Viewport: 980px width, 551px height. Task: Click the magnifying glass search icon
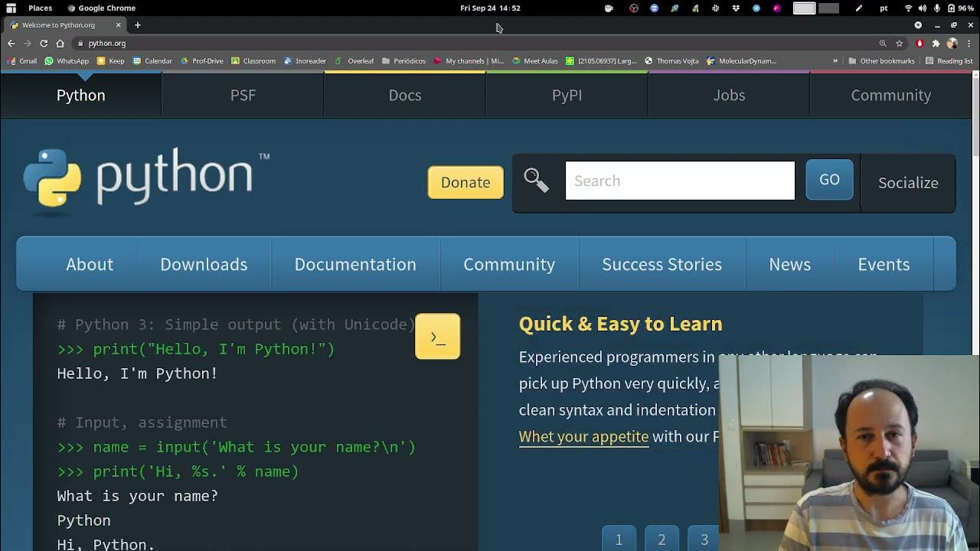point(536,181)
